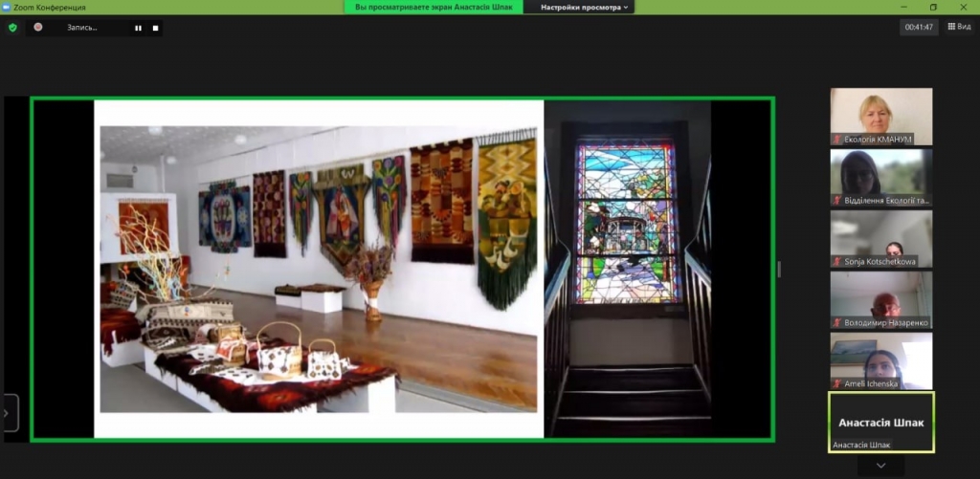Select Sonja Kotschetkowa participant video
Screen dimensions: 980x479
click(881, 239)
